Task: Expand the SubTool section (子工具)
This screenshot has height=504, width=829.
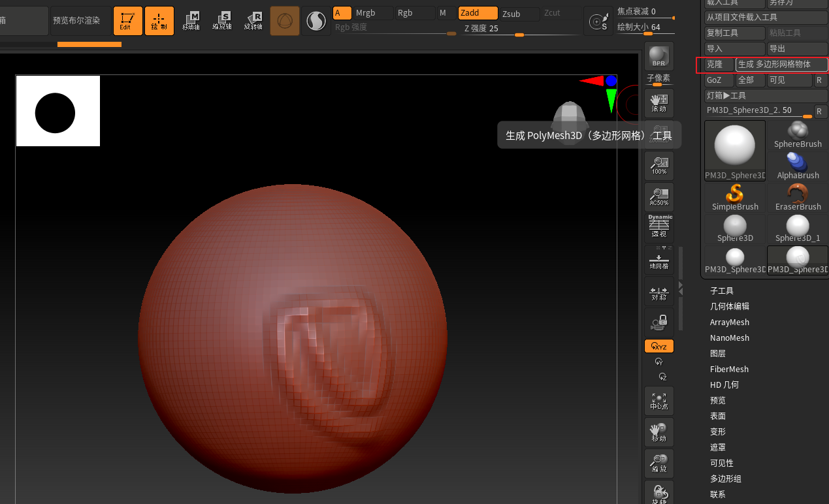Action: click(722, 291)
